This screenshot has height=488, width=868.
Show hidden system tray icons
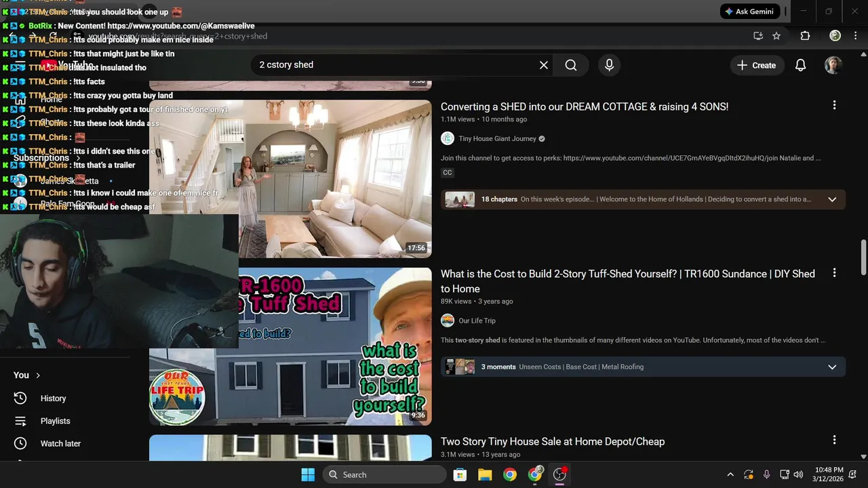tap(730, 474)
